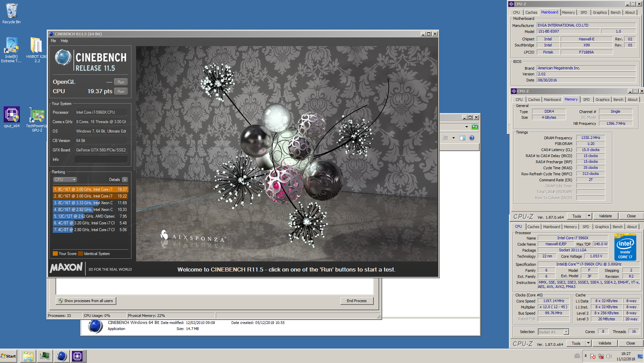Open Tools dropdown arrow in middle CPU-Z
Image resolution: width=644 pixels, height=363 pixels.
click(x=589, y=216)
